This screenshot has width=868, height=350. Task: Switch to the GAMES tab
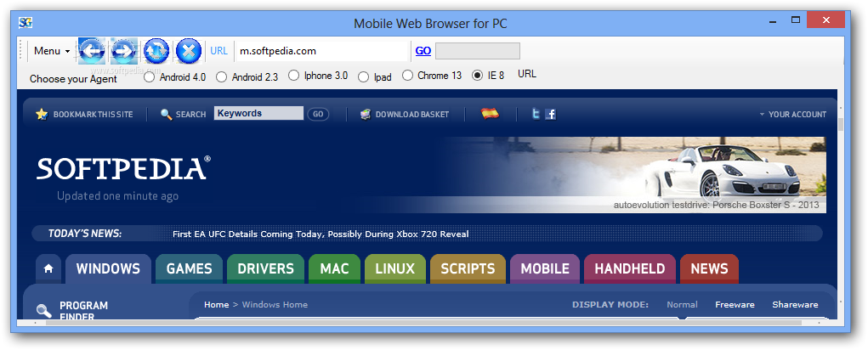coord(190,268)
